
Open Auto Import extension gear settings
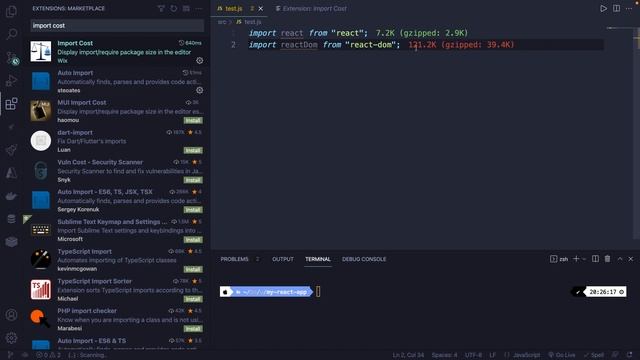tap(200, 90)
